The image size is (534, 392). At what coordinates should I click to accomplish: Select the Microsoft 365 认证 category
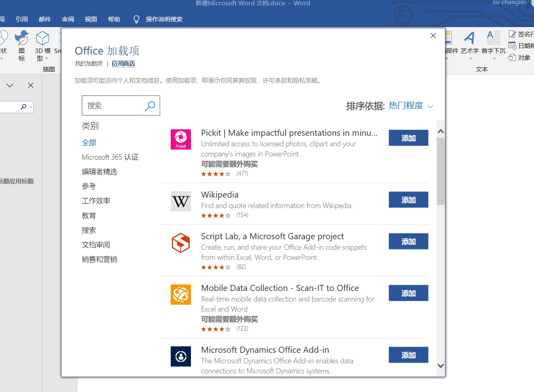point(110,157)
